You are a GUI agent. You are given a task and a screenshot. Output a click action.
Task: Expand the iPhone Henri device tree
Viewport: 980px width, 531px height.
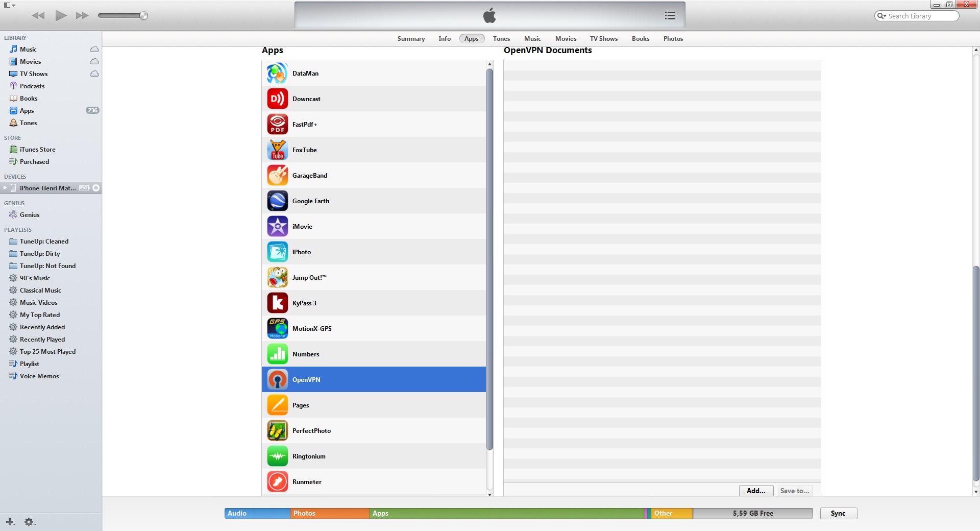click(x=5, y=188)
